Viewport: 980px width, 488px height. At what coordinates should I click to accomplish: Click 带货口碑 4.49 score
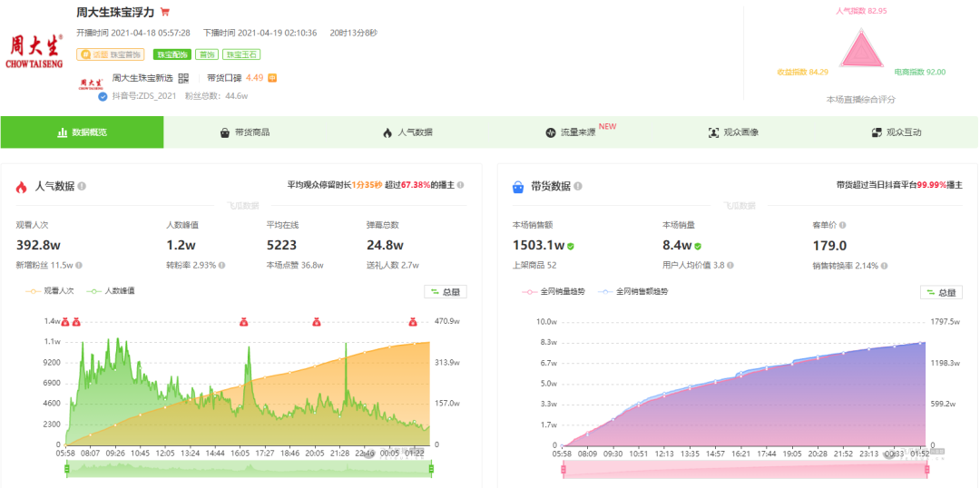235,78
